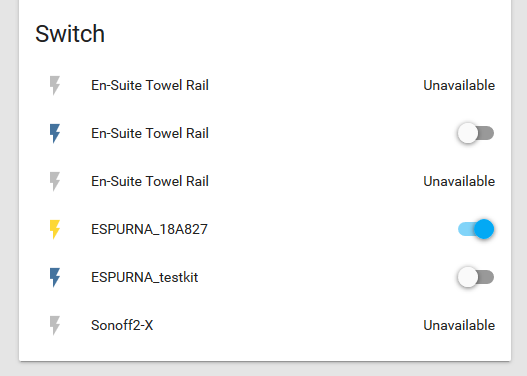
Task: Click the Unavailable status of the top En-Suite Towel Rail
Action: click(459, 85)
